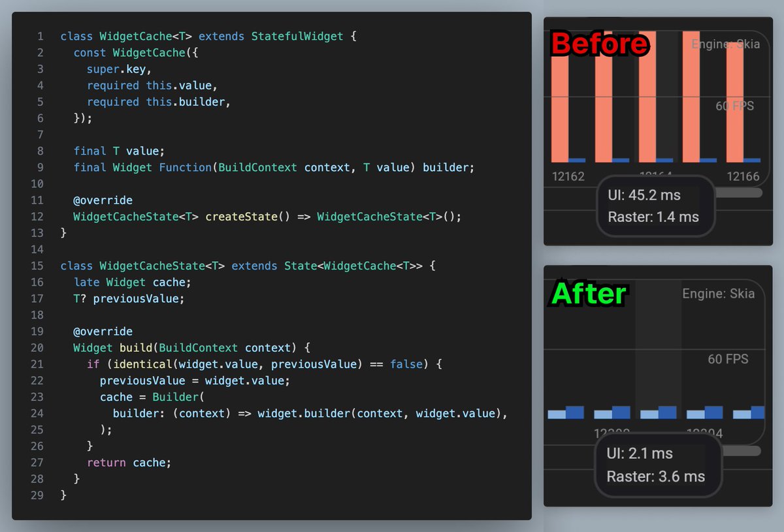This screenshot has width=784, height=532.
Task: Click frame number 12166 label
Action: [x=743, y=176]
